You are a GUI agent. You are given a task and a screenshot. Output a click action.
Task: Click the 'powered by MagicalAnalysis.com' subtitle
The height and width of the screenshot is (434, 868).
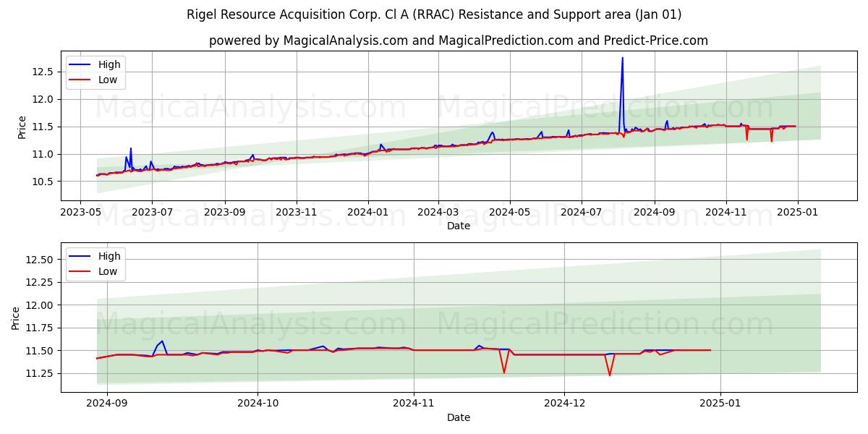pos(459,41)
